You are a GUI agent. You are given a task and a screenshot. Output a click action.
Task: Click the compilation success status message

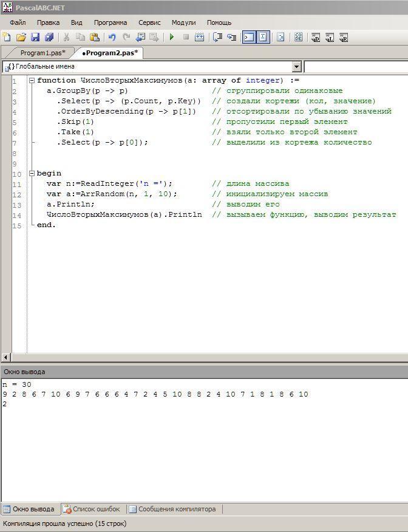point(64,523)
